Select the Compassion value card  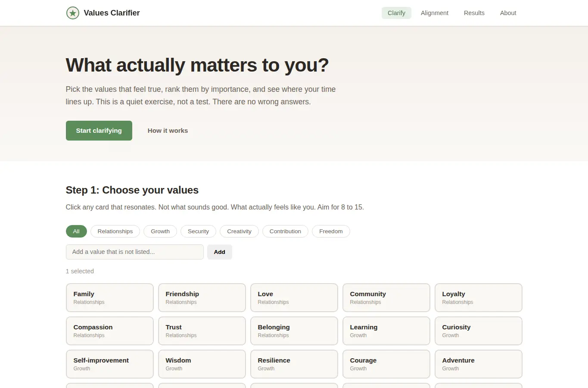pos(110,331)
